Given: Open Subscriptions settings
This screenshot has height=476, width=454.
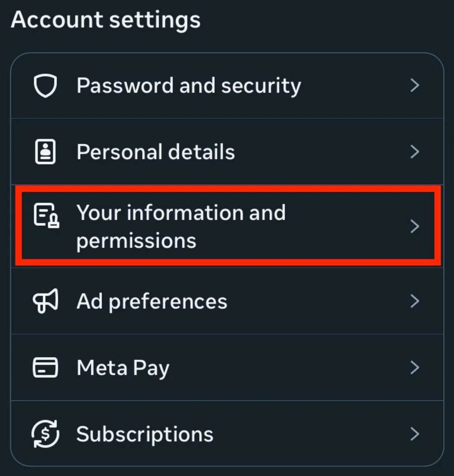Looking at the screenshot, I should [x=145, y=434].
